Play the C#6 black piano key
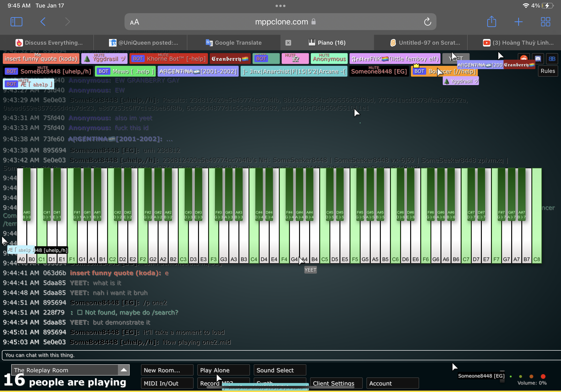Image resolution: width=561 pixels, height=392 pixels. 400,194
